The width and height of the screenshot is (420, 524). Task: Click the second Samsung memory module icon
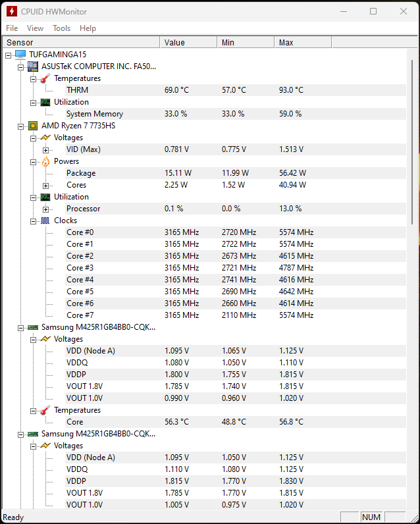[33, 434]
